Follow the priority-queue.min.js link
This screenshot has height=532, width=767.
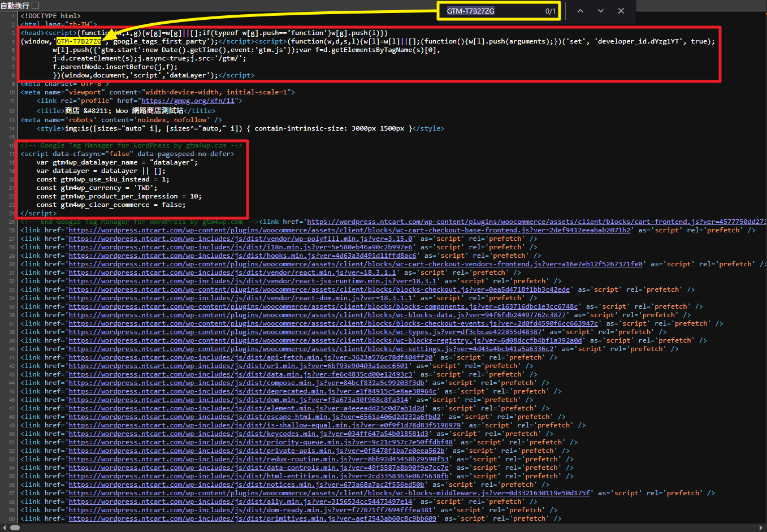tap(261, 442)
